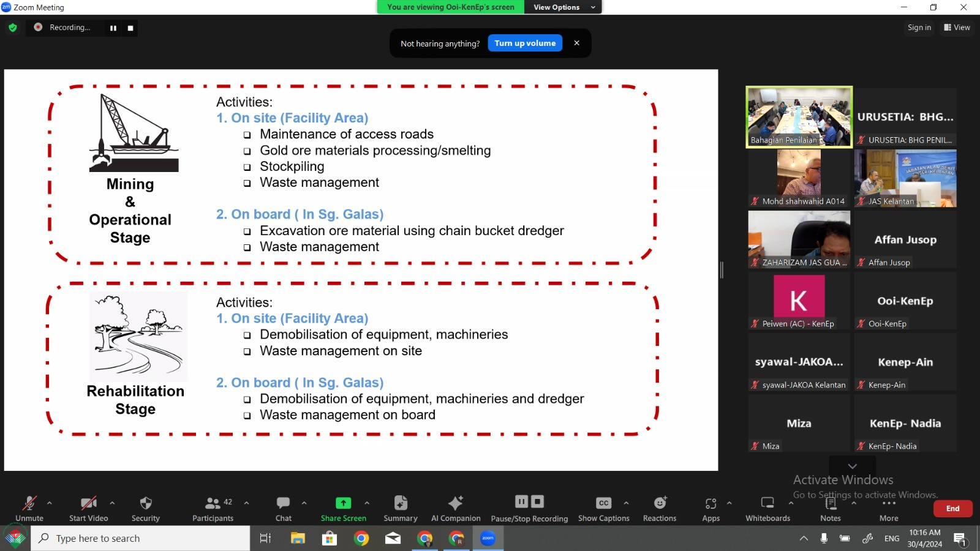Viewport: 980px width, 551px height.
Task: Stop recording using the top-left indicator
Action: tap(130, 28)
